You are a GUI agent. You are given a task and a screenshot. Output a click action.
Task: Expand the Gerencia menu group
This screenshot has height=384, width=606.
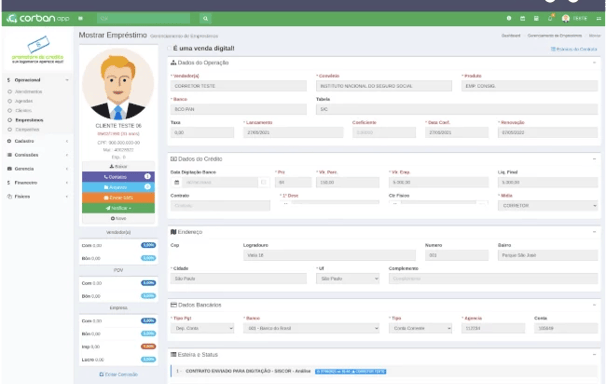point(37,169)
